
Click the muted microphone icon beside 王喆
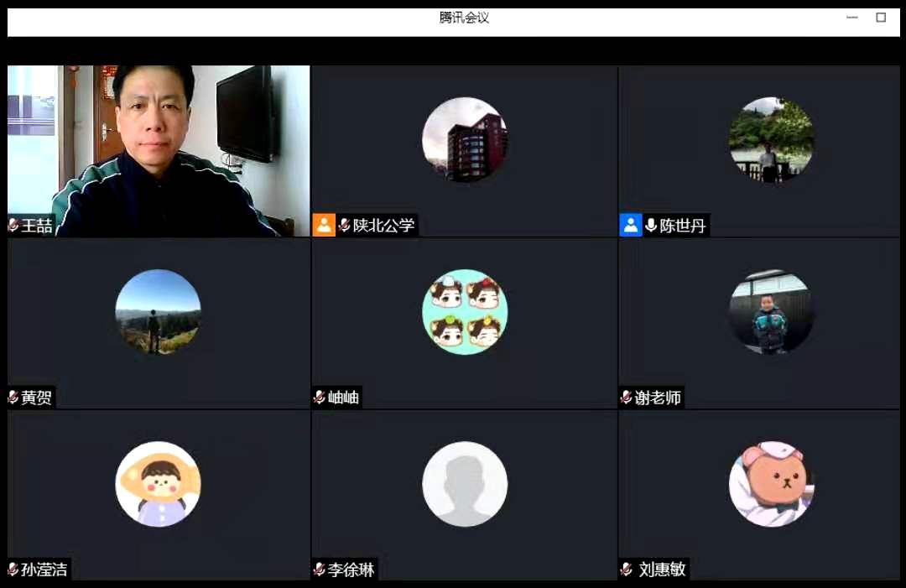[13, 225]
